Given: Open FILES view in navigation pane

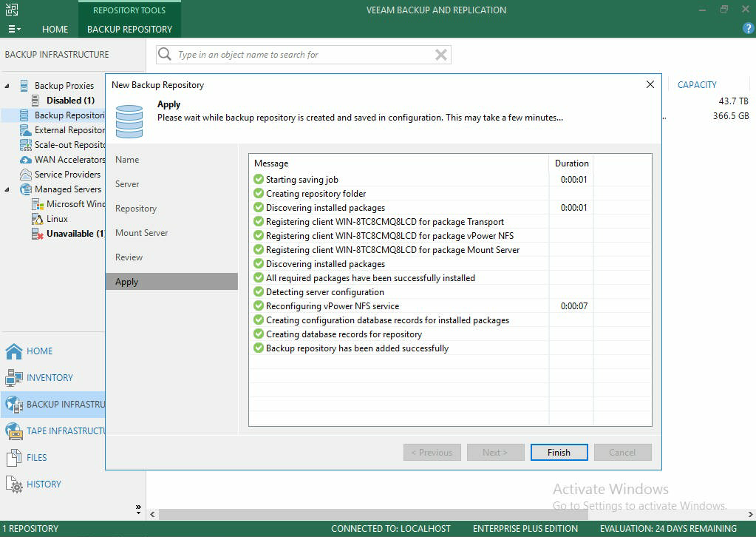Looking at the screenshot, I should [x=37, y=457].
